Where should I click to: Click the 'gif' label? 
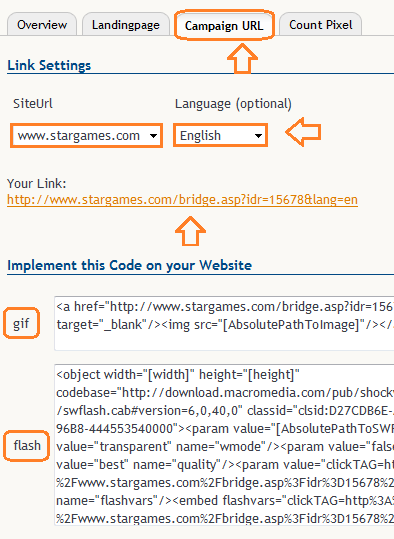pos(21,323)
